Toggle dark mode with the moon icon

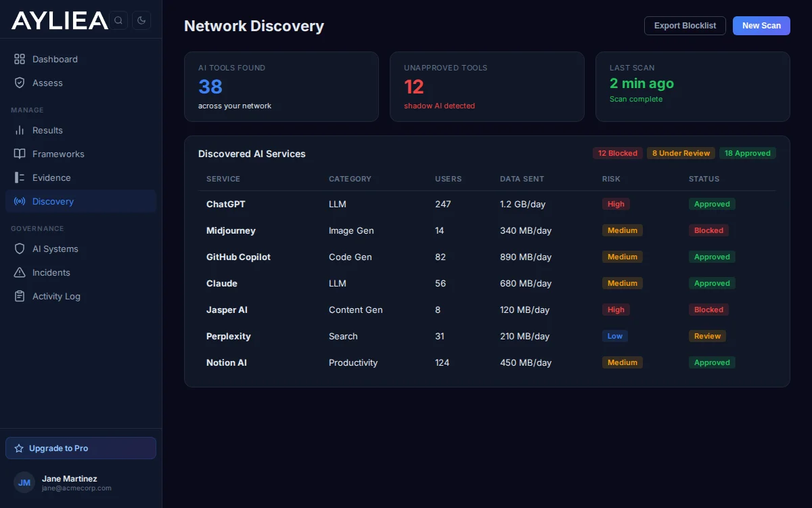click(x=141, y=20)
